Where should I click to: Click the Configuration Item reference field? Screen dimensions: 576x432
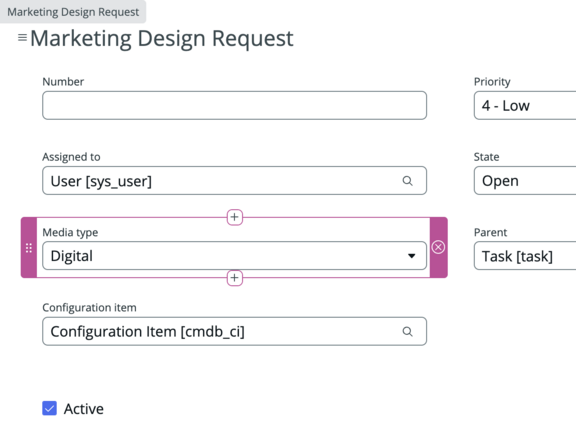[234, 331]
